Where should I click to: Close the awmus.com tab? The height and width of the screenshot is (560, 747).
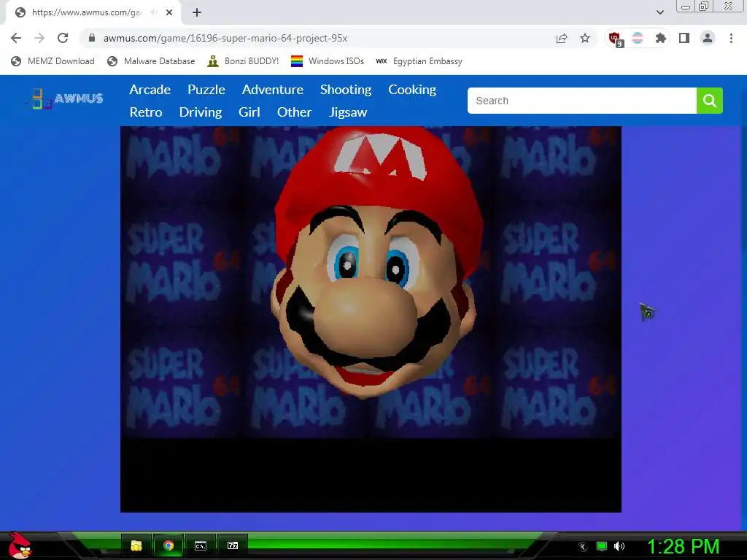coord(169,12)
